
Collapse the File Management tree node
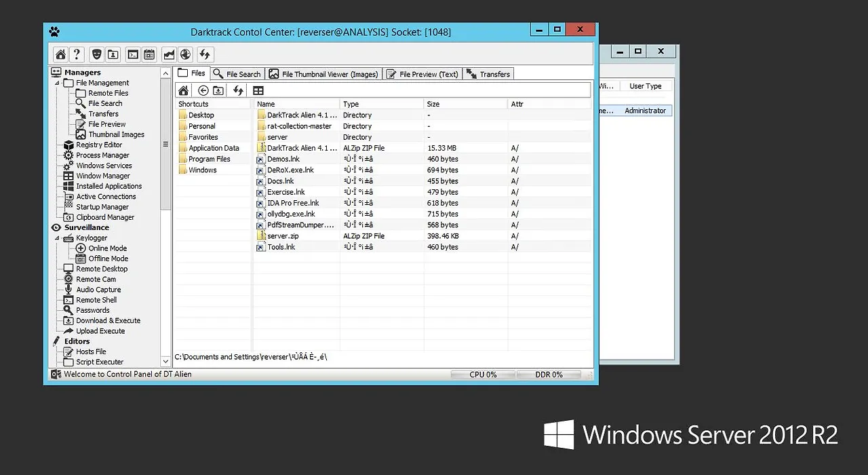[57, 83]
